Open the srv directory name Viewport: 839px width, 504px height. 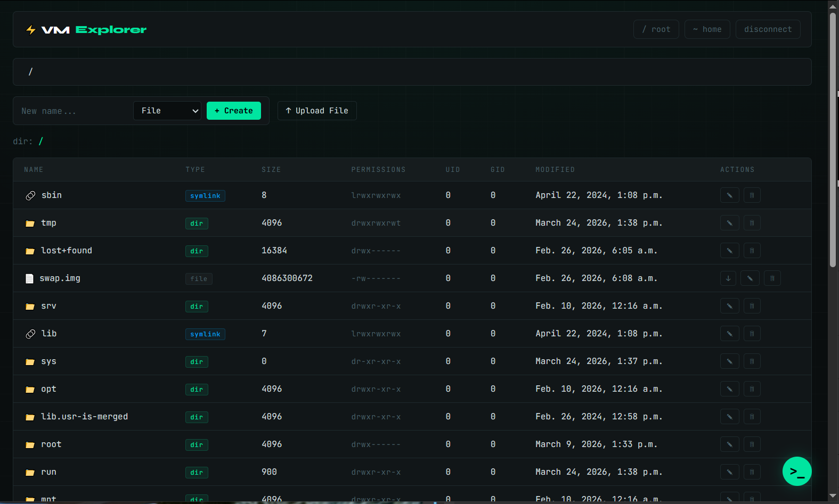(48, 306)
